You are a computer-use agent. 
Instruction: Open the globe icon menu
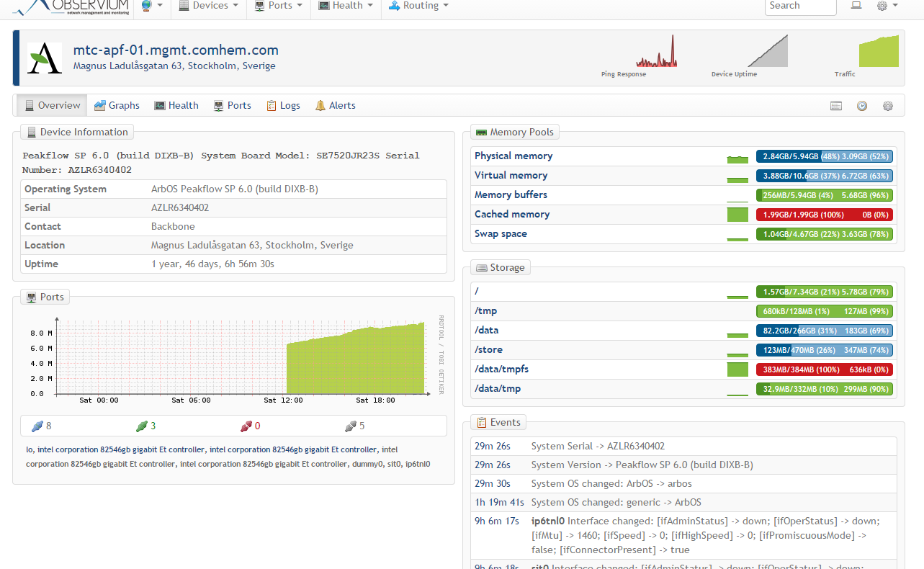(151, 6)
